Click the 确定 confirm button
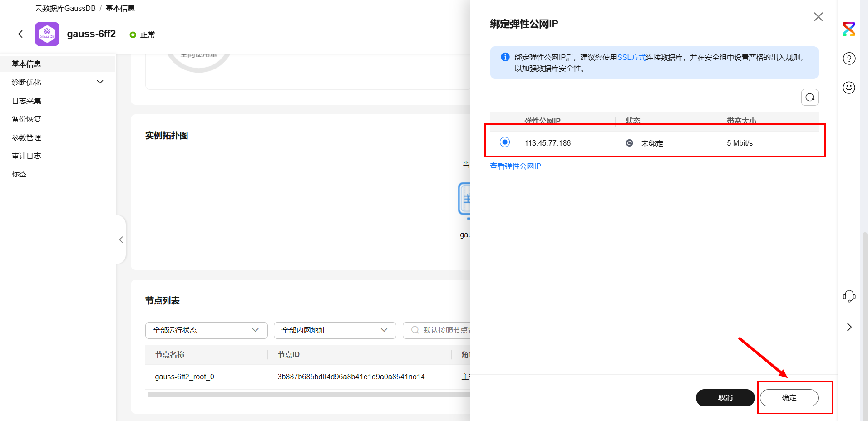 [789, 398]
